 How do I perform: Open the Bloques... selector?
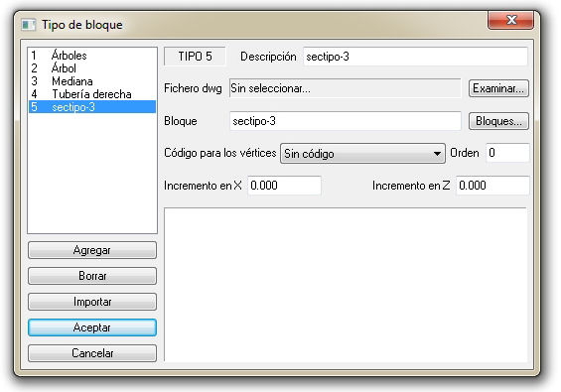pos(498,121)
